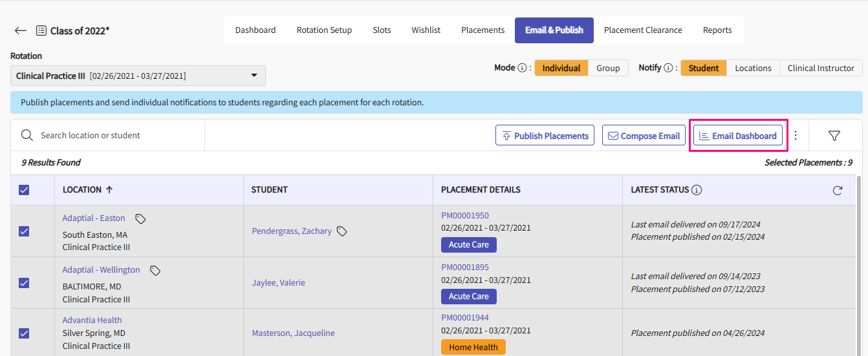The height and width of the screenshot is (356, 868).
Task: Click the filter funnel icon
Action: tap(834, 136)
